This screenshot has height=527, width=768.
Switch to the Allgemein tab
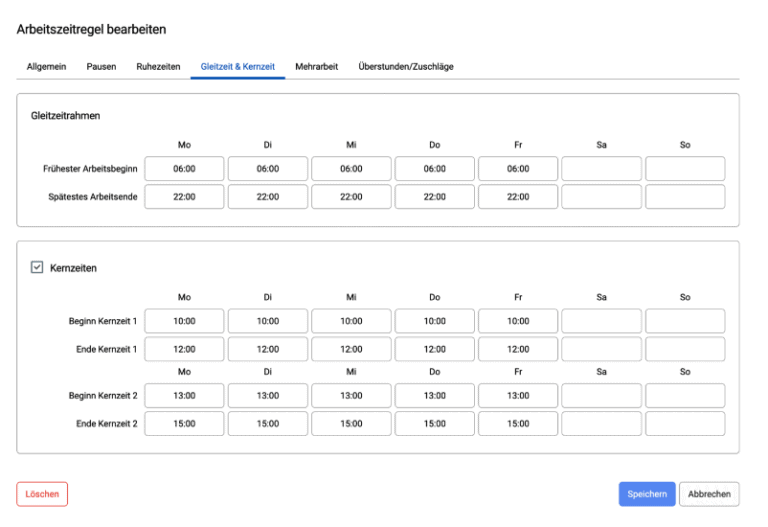(x=46, y=67)
